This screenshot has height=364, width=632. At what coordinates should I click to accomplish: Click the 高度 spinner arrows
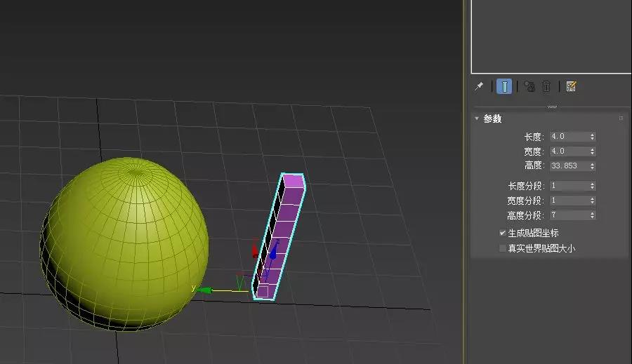(592, 166)
